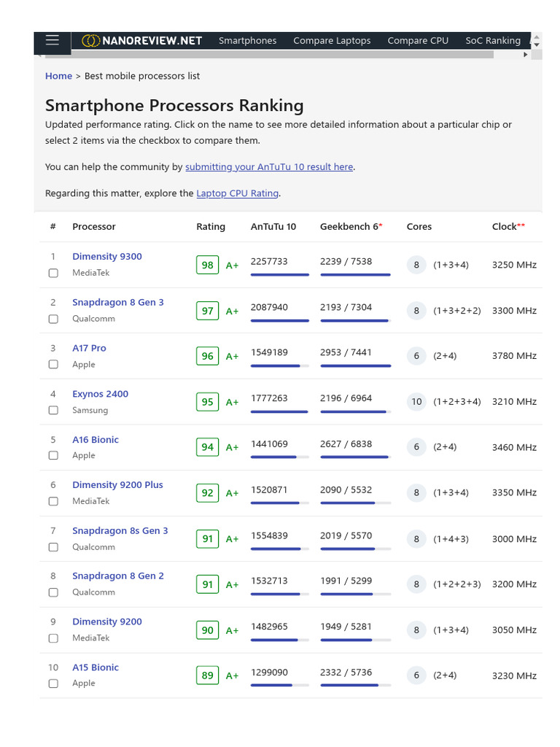Image resolution: width=560 pixels, height=747 pixels.
Task: Sort table by Rating column header
Action: [211, 227]
